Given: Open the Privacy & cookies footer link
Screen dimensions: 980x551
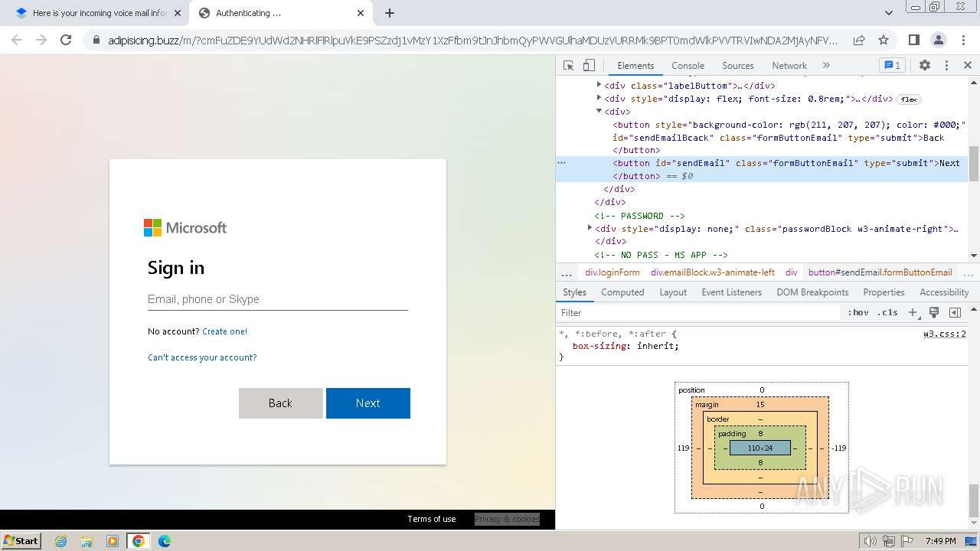Looking at the screenshot, I should [507, 519].
